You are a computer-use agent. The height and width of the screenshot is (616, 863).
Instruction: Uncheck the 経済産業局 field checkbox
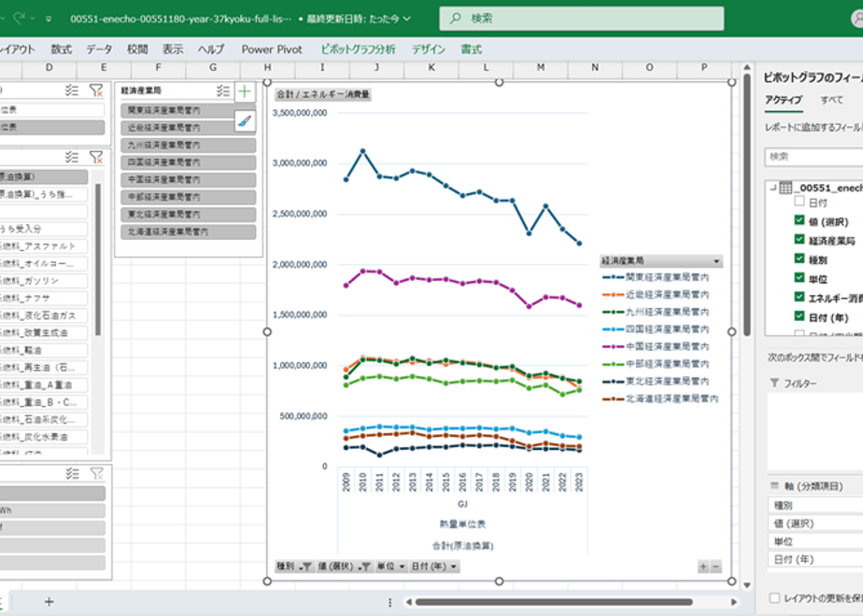[x=799, y=239]
